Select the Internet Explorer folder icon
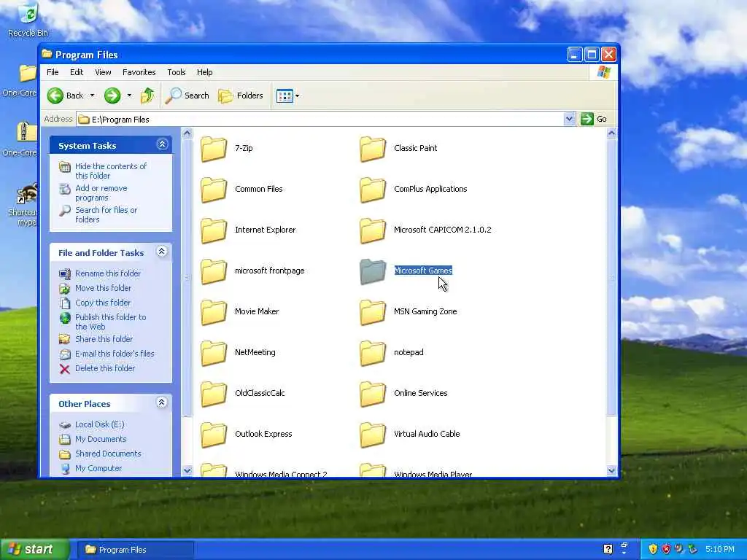Viewport: 747px width, 560px height. point(214,230)
